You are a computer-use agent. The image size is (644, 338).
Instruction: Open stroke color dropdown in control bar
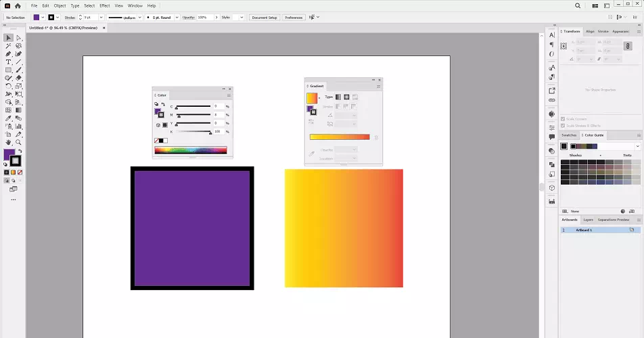[57, 17]
